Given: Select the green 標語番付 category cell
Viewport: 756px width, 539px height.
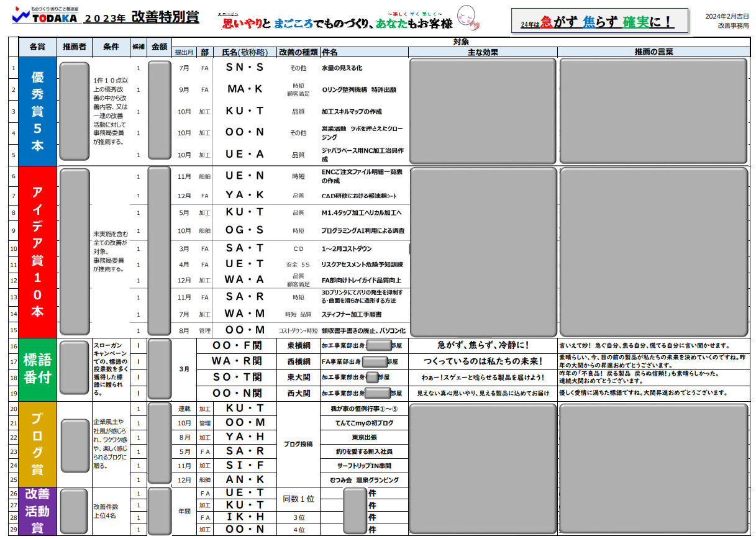Looking at the screenshot, I should pos(37,369).
